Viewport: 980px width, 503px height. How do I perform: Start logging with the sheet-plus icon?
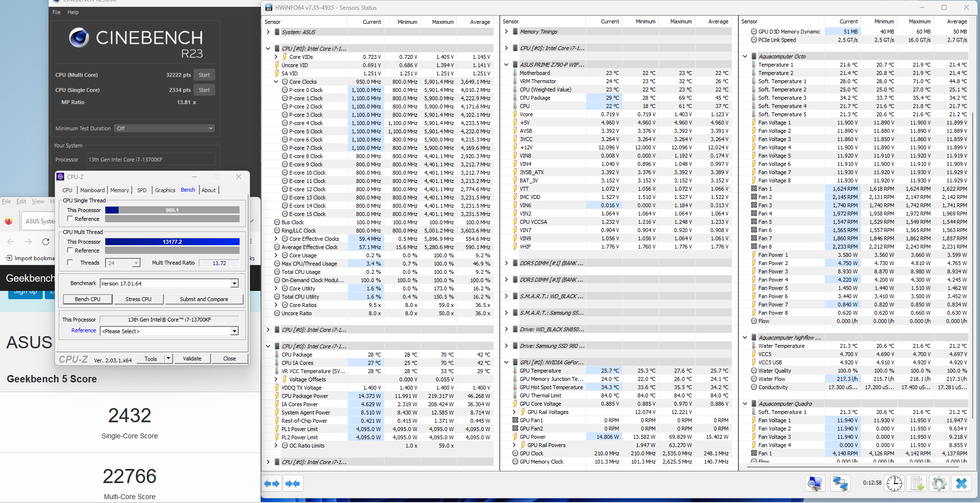(917, 484)
